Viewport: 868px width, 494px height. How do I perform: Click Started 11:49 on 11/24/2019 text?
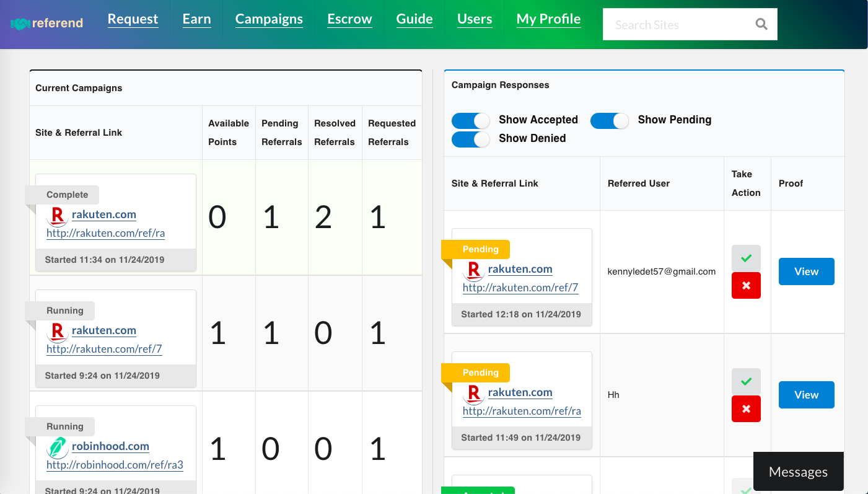[x=521, y=438]
